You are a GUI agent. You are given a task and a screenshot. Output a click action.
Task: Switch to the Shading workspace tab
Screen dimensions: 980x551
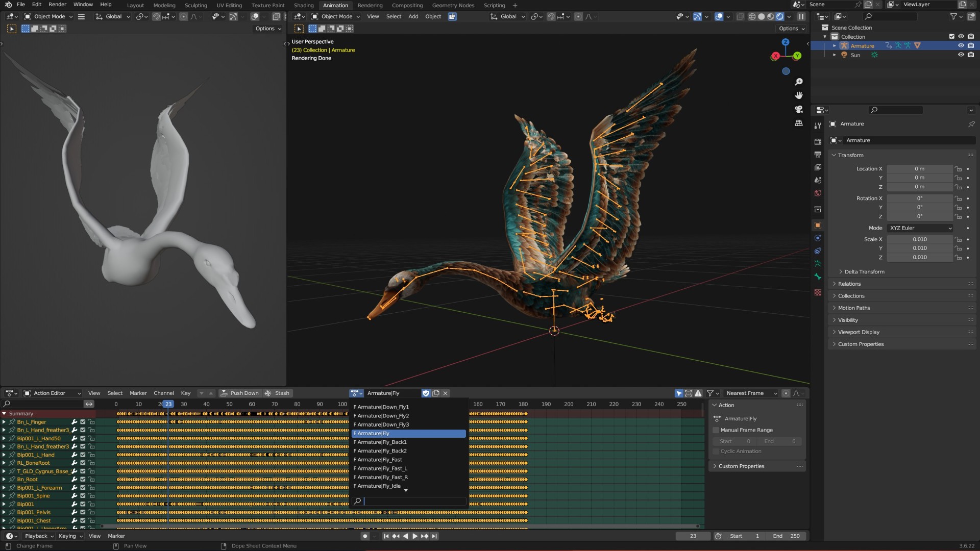(x=304, y=5)
